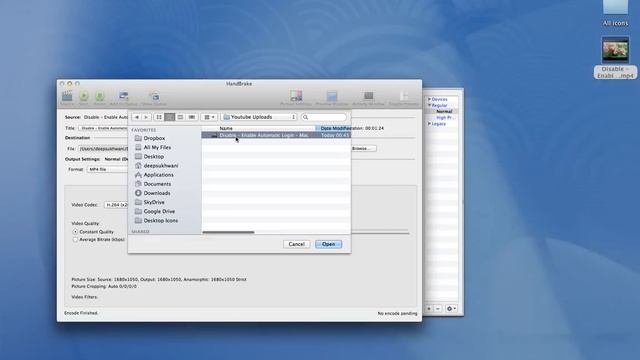Open the Format MP4 file dropdown
This screenshot has width=640, height=360.
[x=107, y=169]
